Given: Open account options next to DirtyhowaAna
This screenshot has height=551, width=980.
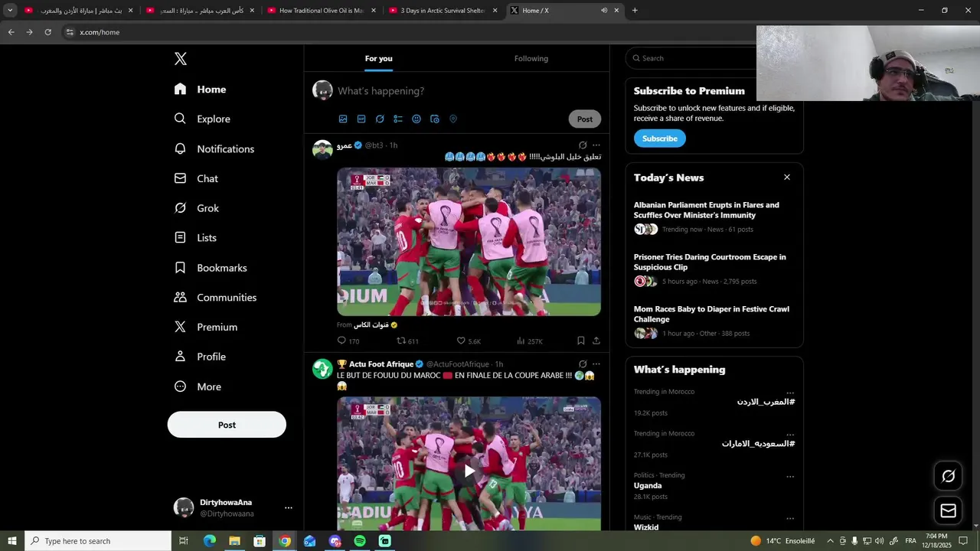Looking at the screenshot, I should click(289, 507).
